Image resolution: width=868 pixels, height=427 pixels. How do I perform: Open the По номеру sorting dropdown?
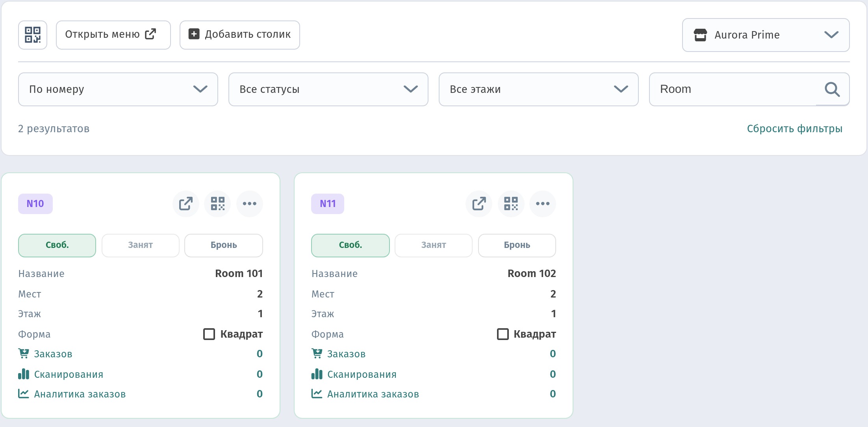point(118,89)
